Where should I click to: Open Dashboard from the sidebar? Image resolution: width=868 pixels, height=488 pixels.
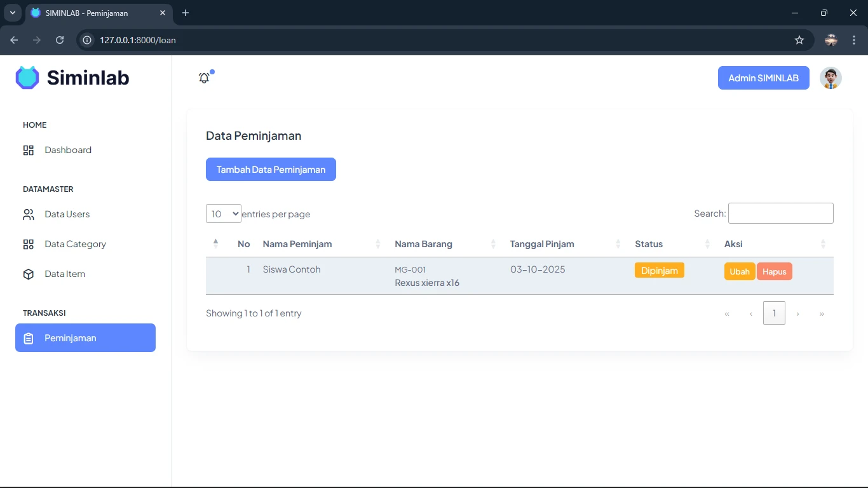tap(67, 150)
